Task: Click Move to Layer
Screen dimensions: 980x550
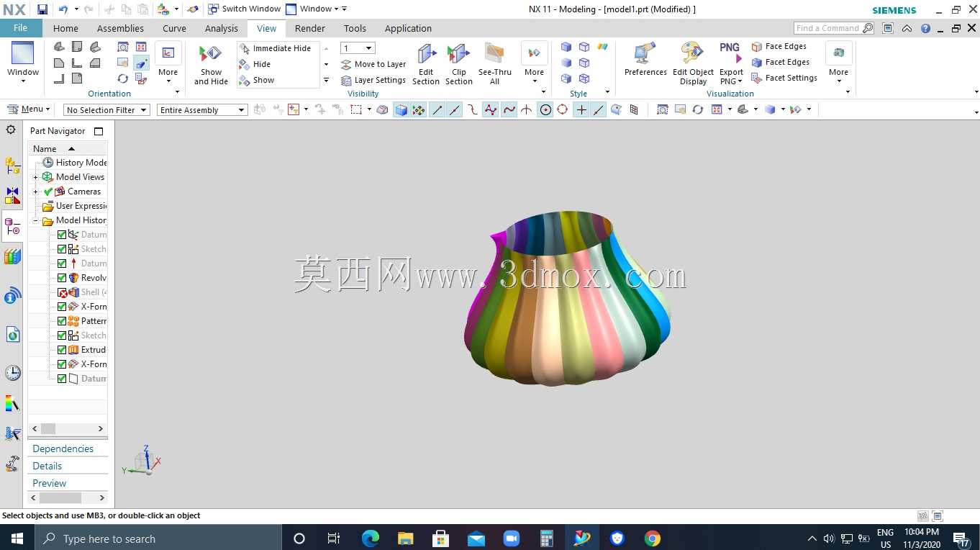Action: tap(373, 64)
